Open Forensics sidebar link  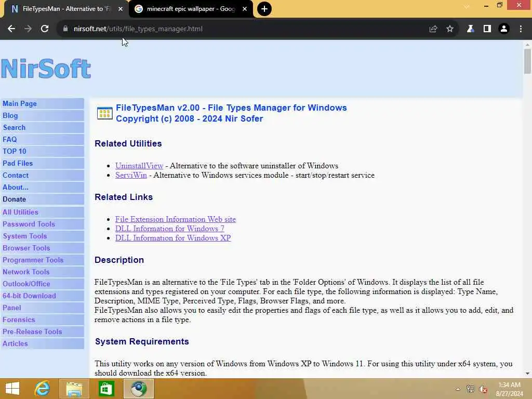pyautogui.click(x=43, y=320)
